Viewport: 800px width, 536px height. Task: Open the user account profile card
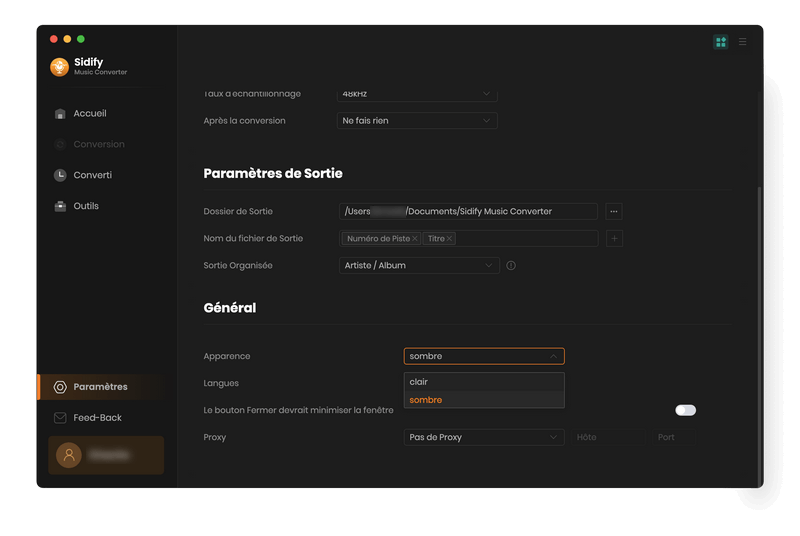click(x=105, y=455)
